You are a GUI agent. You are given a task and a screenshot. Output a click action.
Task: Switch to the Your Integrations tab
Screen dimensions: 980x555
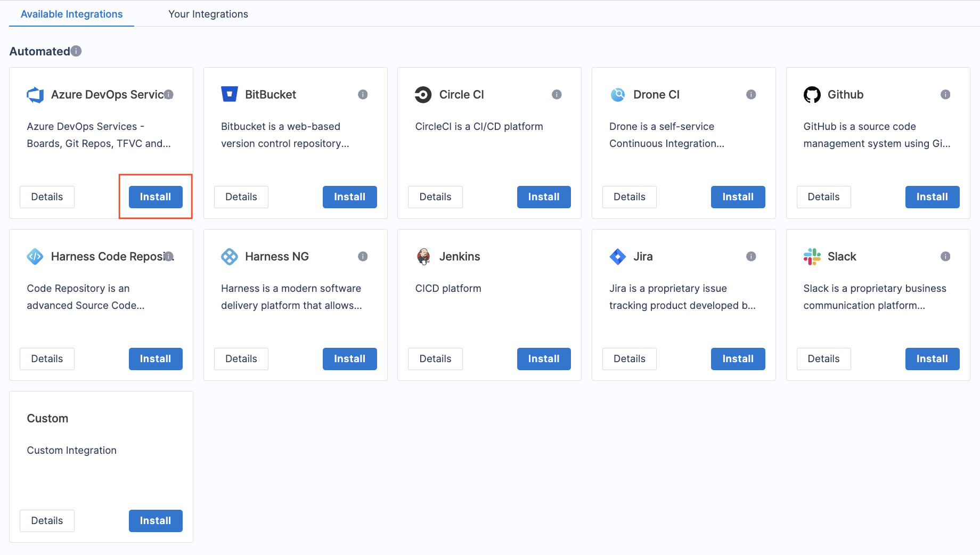point(208,14)
